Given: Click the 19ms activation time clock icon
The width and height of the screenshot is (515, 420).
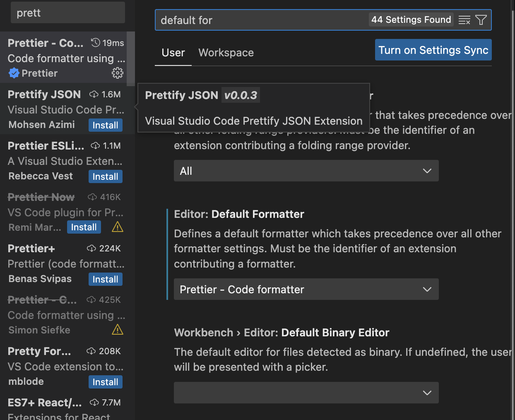Looking at the screenshot, I should [x=96, y=43].
